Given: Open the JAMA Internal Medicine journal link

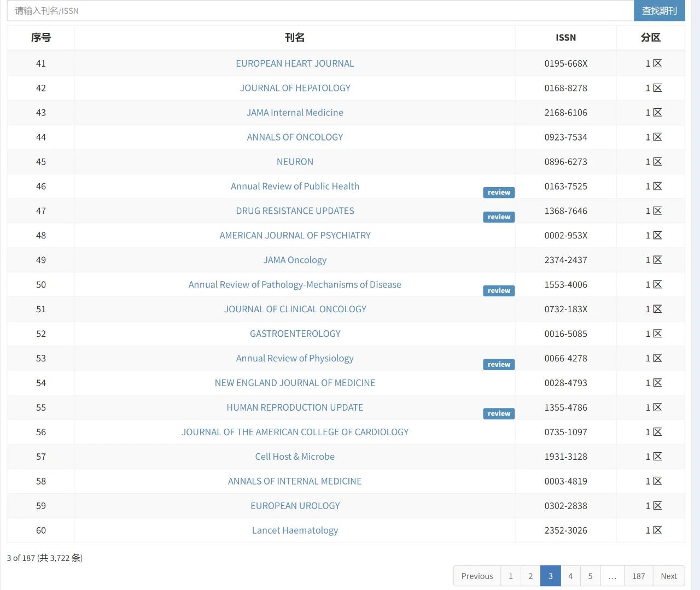Looking at the screenshot, I should [295, 113].
